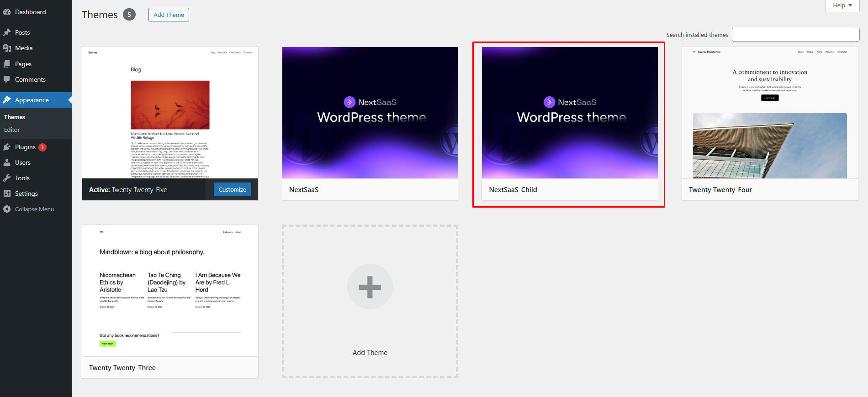Click the Posts pushpin icon
Viewport: 868px width, 397px height.
[7, 32]
